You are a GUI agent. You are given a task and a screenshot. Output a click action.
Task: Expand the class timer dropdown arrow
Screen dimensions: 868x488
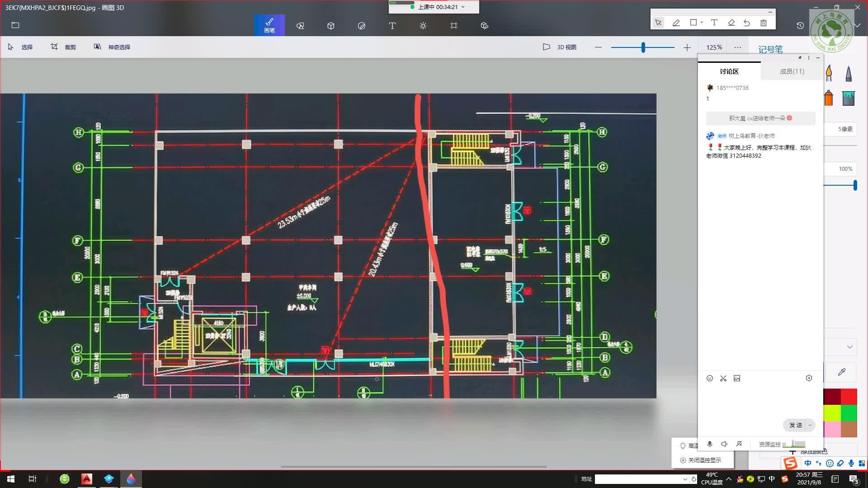click(x=463, y=7)
